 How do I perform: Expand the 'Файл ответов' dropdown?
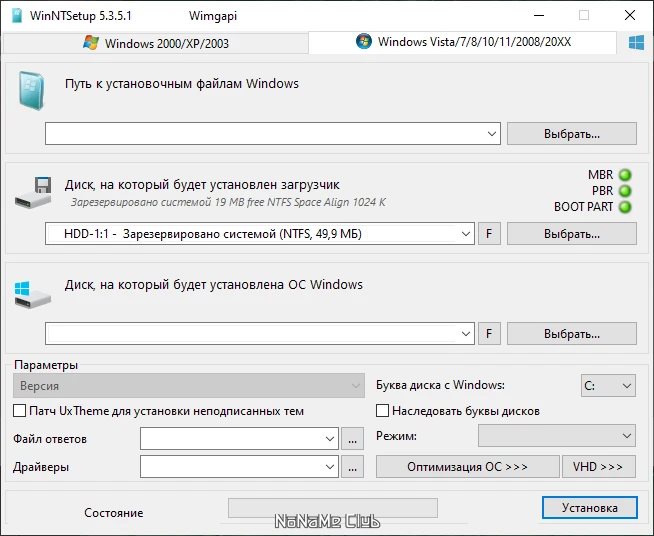330,439
